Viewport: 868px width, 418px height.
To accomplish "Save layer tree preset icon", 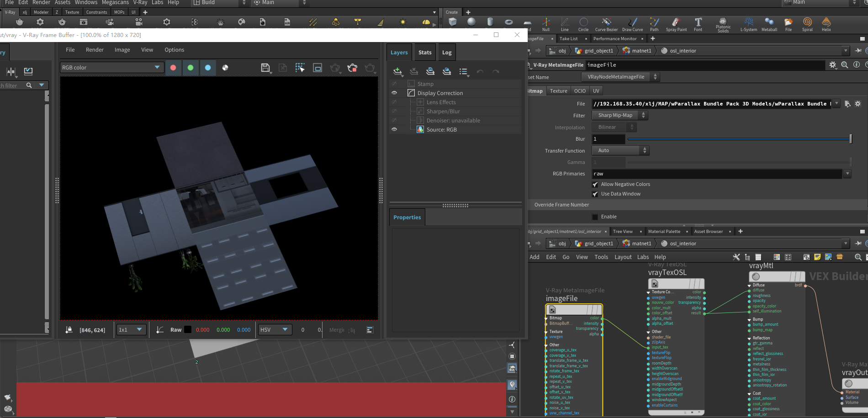I will click(430, 71).
